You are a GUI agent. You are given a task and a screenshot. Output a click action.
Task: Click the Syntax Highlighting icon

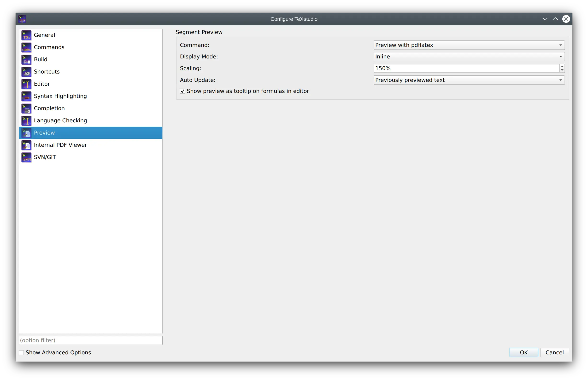coord(26,96)
